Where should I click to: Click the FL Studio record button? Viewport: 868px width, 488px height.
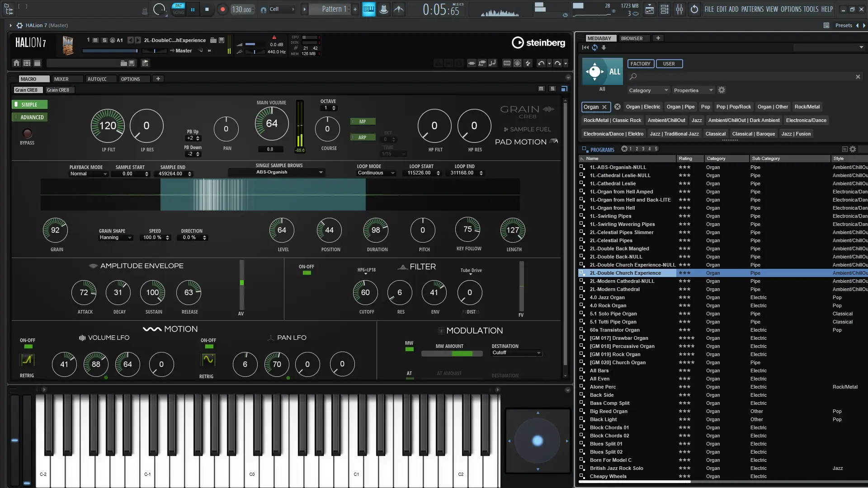[222, 9]
